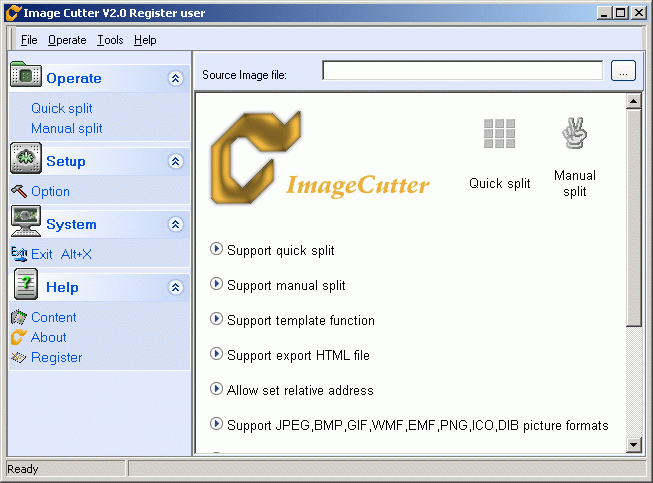Click the scrollbar down arrow
The width and height of the screenshot is (653, 483).
633,445
